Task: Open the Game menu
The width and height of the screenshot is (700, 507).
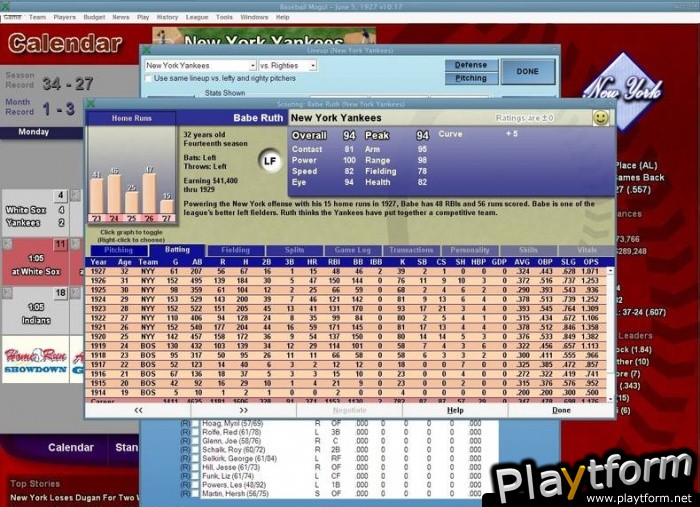Action: point(12,17)
